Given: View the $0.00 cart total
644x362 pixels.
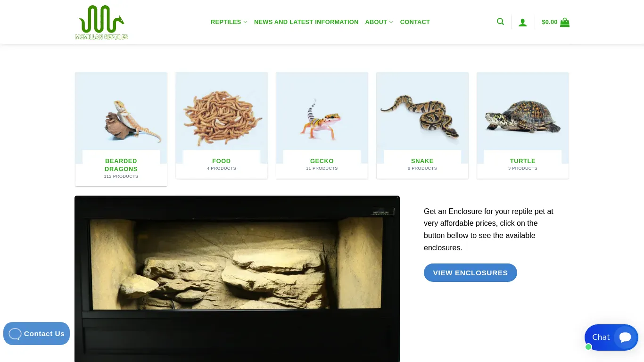Looking at the screenshot, I should coord(550,22).
